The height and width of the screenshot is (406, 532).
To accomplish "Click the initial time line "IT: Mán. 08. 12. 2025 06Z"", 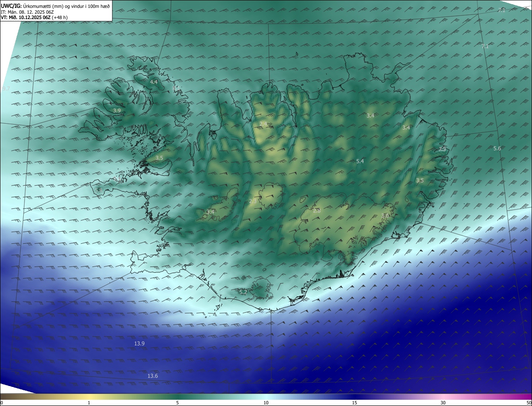I will (x=27, y=12).
